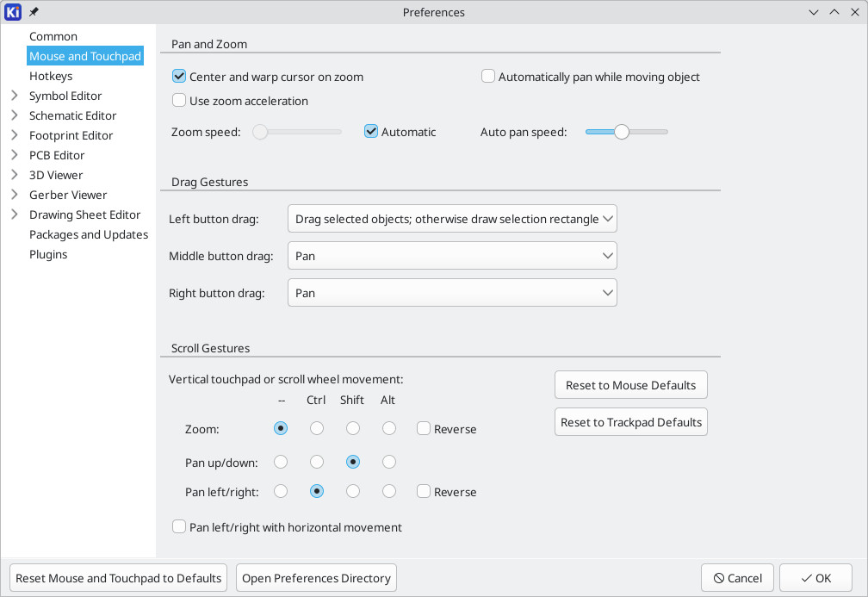Click Reset to Mouse Defaults button
Image resolution: width=868 pixels, height=597 pixels.
(631, 385)
